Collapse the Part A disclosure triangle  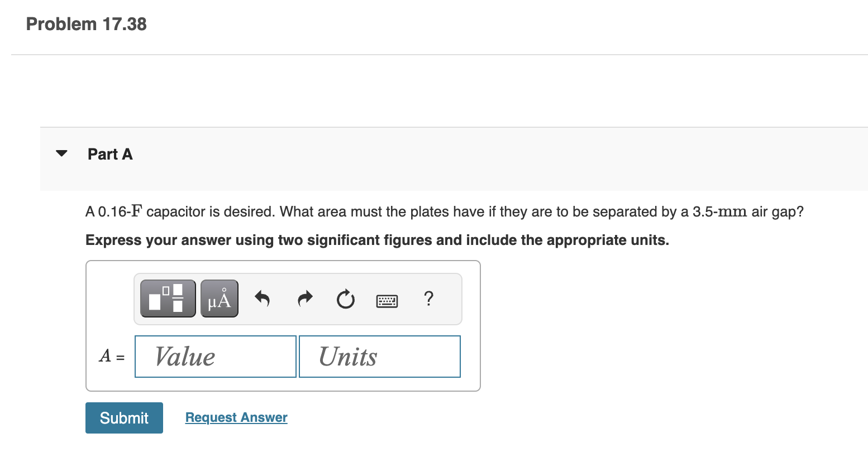pyautogui.click(x=61, y=153)
